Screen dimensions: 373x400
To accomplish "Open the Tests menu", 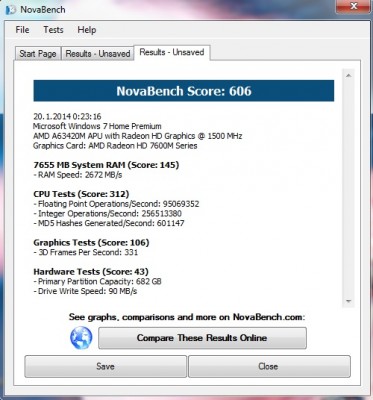I will [x=53, y=30].
